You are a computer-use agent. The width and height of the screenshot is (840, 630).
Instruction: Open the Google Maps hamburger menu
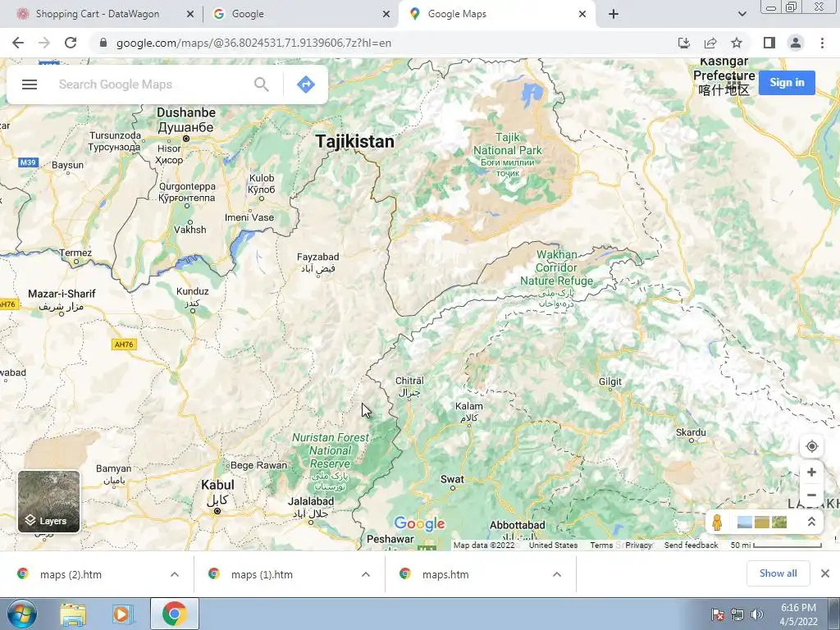(x=30, y=84)
